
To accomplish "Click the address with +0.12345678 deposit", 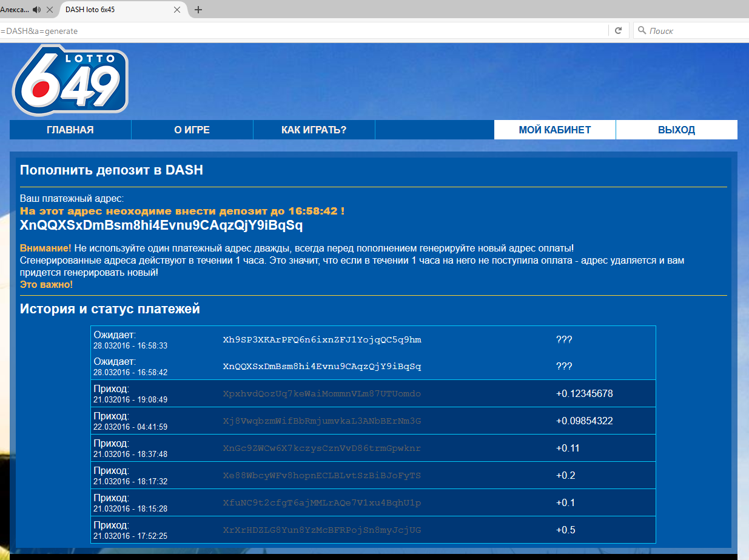I will pyautogui.click(x=322, y=394).
